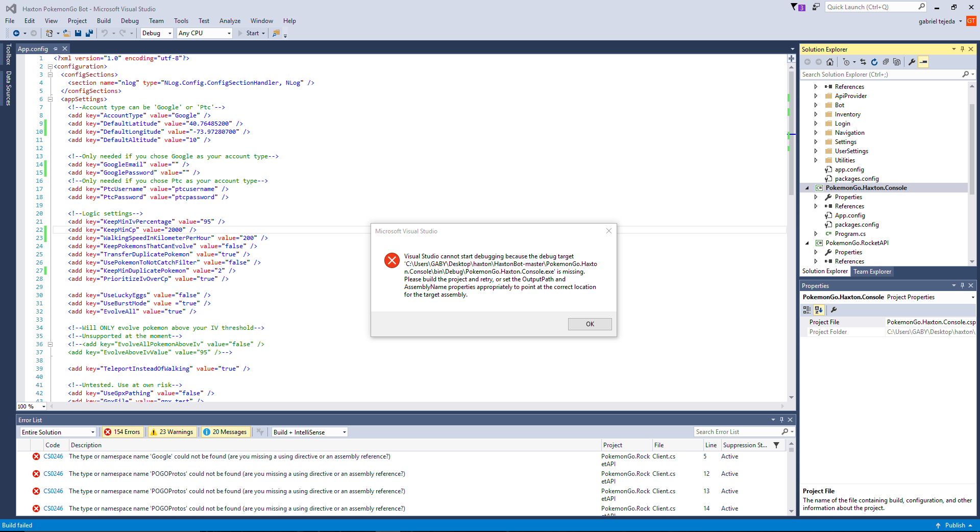Click the Quick Launch search magnifier

921,7
